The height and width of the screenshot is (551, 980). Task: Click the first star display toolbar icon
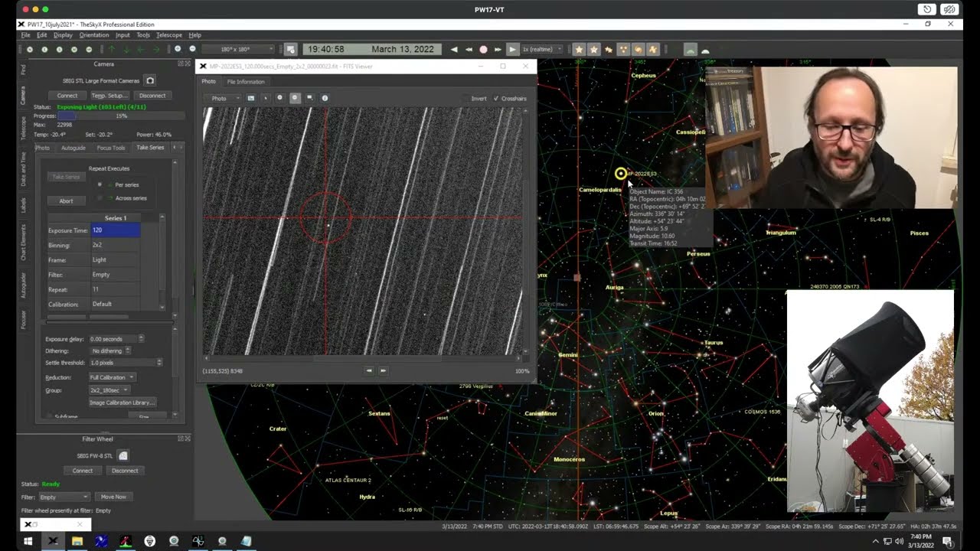click(x=579, y=49)
